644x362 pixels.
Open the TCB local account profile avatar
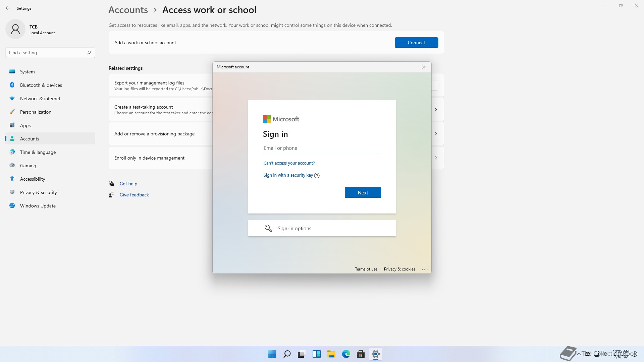(x=15, y=29)
